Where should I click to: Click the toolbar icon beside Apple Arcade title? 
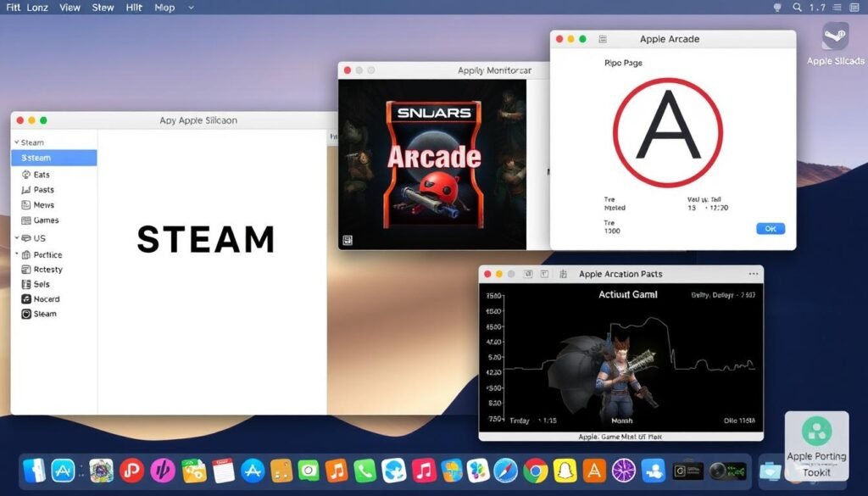click(603, 39)
